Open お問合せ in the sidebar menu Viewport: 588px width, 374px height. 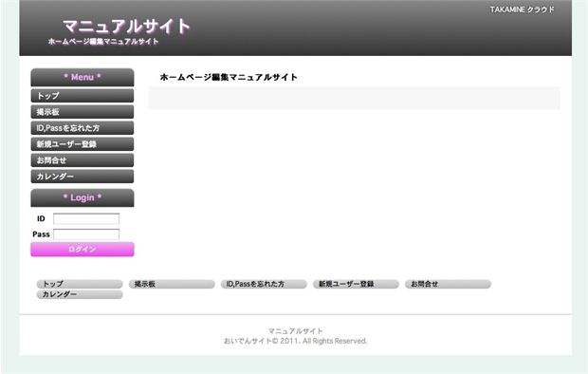pos(83,160)
